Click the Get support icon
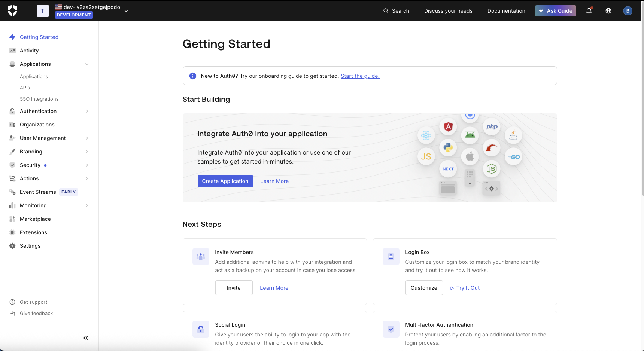Viewport: 644px width, 351px height. (x=12, y=302)
